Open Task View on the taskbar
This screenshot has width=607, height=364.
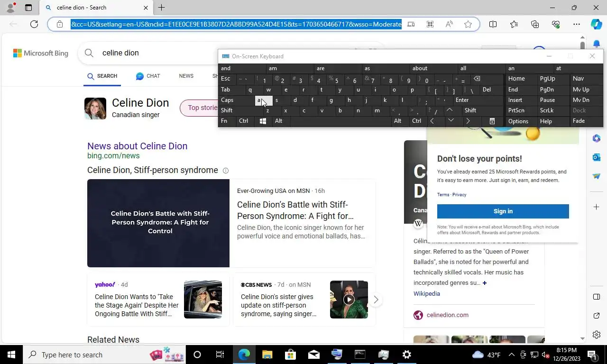coord(220,355)
